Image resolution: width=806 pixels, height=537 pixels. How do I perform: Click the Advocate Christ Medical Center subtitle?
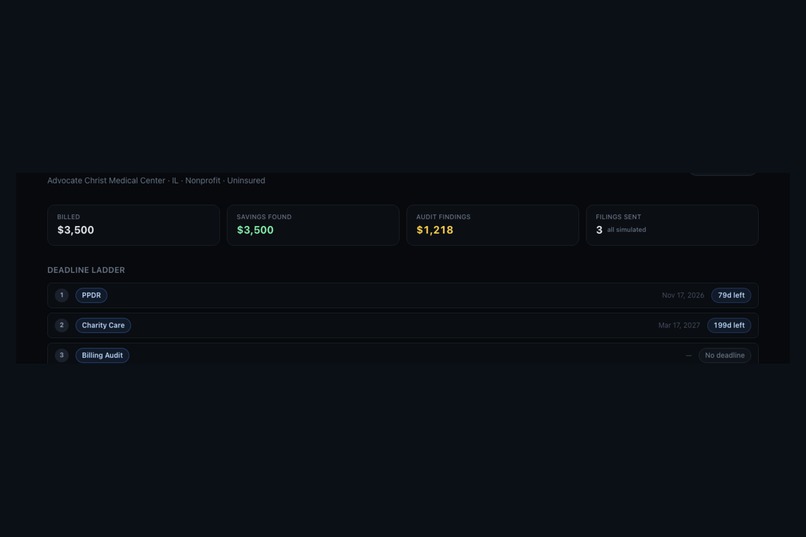[156, 180]
